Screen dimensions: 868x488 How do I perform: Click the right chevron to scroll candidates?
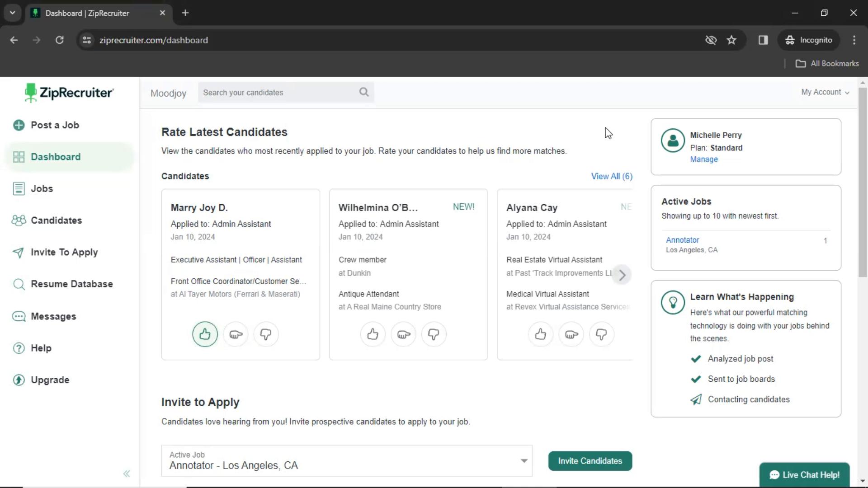[622, 273]
